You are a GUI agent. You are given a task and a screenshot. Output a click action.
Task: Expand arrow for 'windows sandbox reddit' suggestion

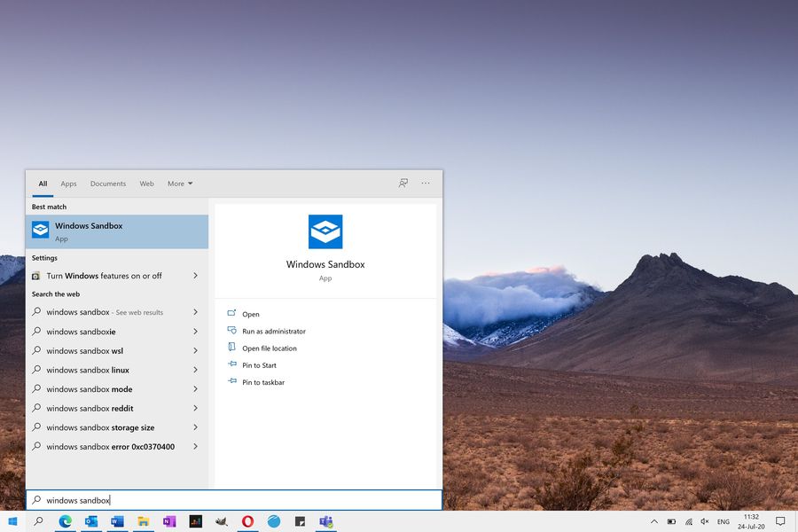[x=195, y=408]
